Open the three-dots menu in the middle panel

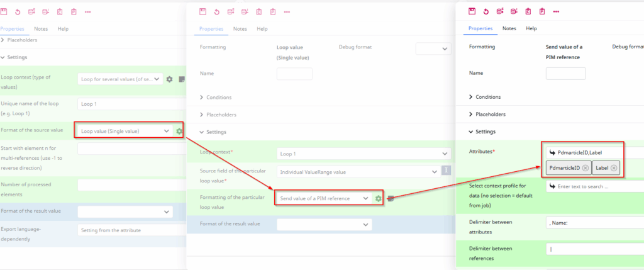tap(287, 12)
